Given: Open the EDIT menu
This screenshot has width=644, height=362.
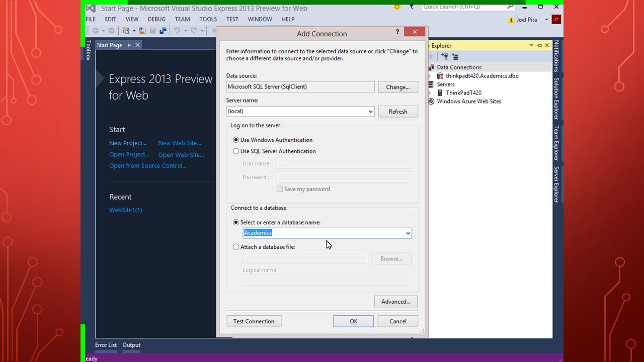Looking at the screenshot, I should coord(110,19).
